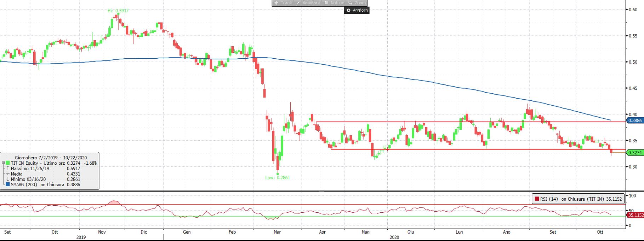This screenshot has width=644, height=241.
Task: Click the red 35.1152 RSI axis label
Action: point(634,215)
